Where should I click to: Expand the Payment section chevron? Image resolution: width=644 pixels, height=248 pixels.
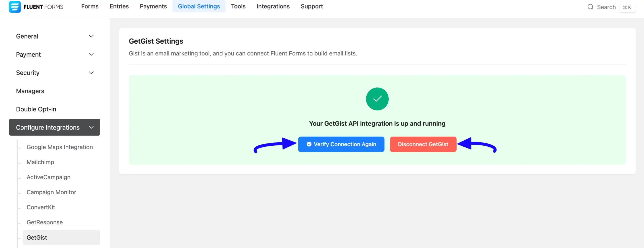tap(91, 54)
